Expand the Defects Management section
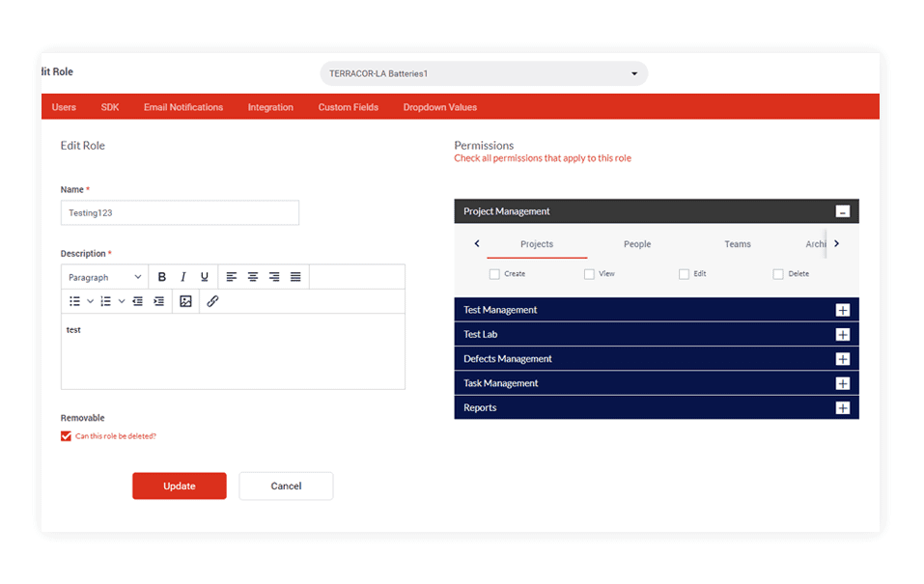The width and height of the screenshot is (924, 584). coord(843,359)
